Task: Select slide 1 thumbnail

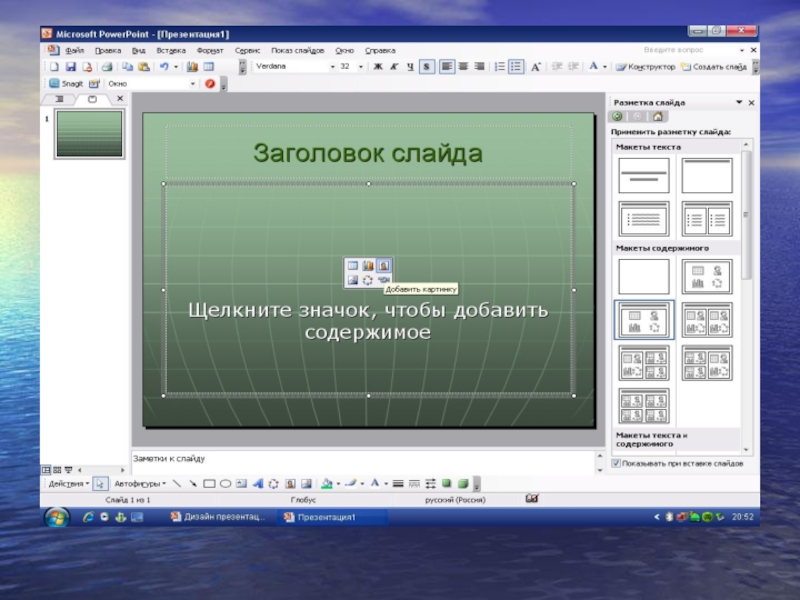Action: pyautogui.click(x=89, y=134)
